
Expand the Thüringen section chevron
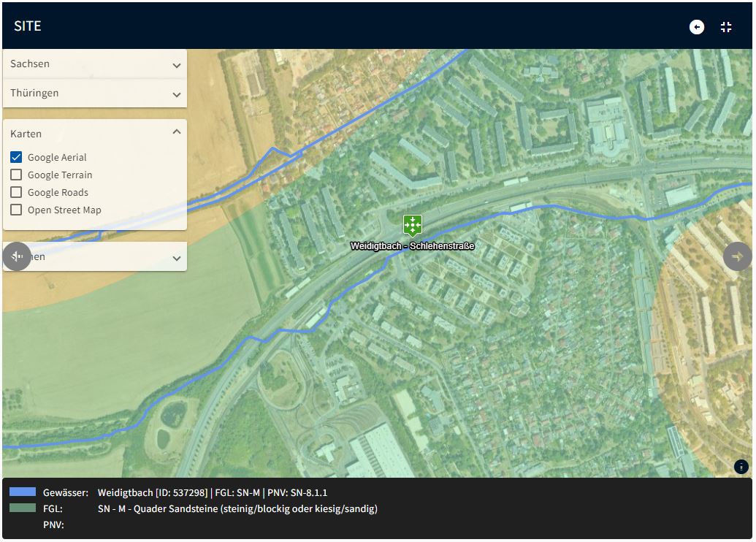176,94
